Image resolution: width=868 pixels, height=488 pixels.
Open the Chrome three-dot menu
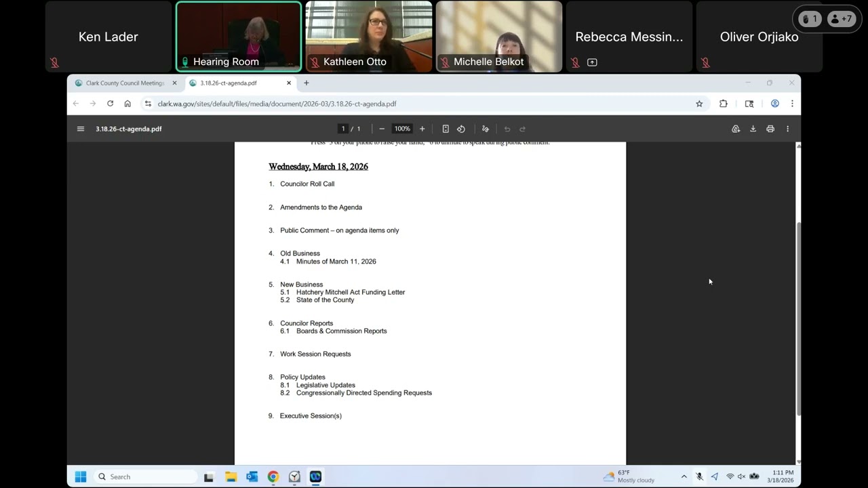pos(792,104)
